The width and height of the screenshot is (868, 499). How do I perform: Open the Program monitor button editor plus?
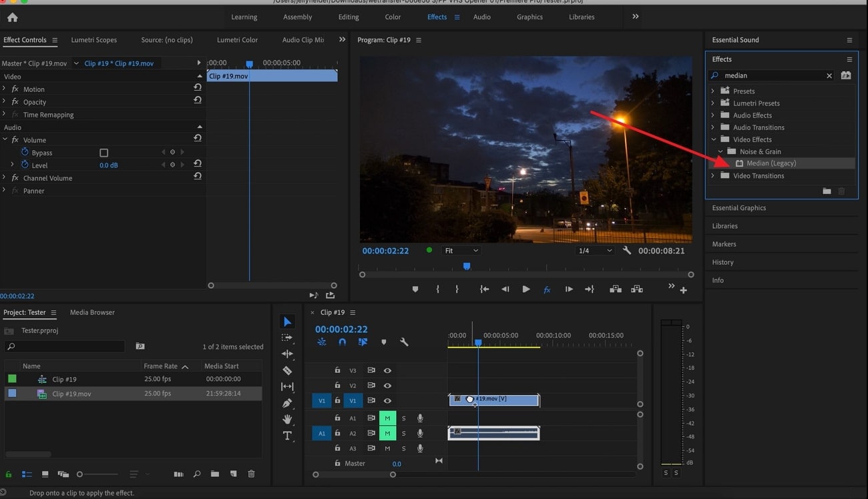(x=683, y=290)
